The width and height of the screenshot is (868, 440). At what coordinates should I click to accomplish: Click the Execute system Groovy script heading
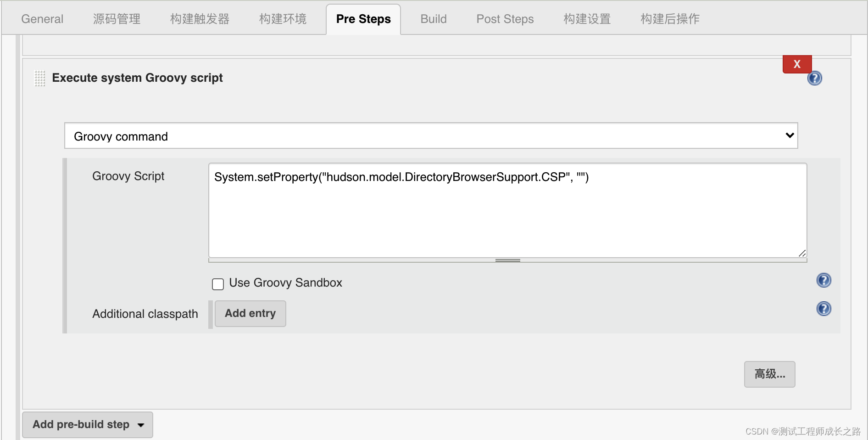[137, 78]
